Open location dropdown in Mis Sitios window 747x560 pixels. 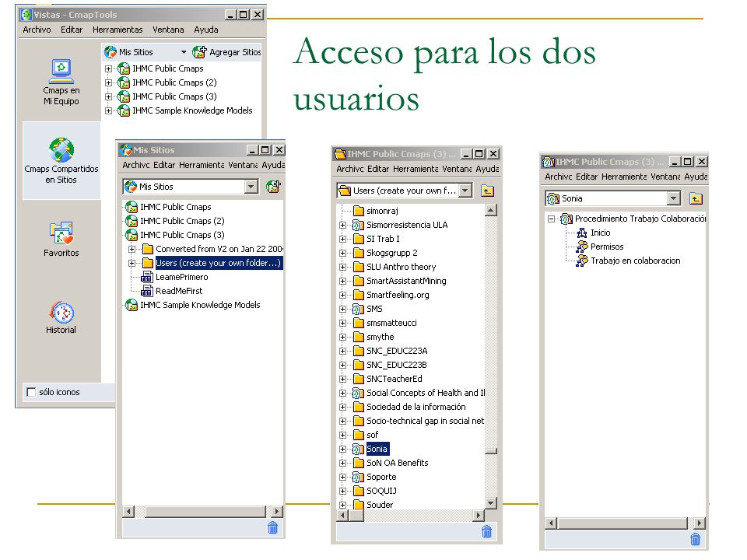pos(251,187)
